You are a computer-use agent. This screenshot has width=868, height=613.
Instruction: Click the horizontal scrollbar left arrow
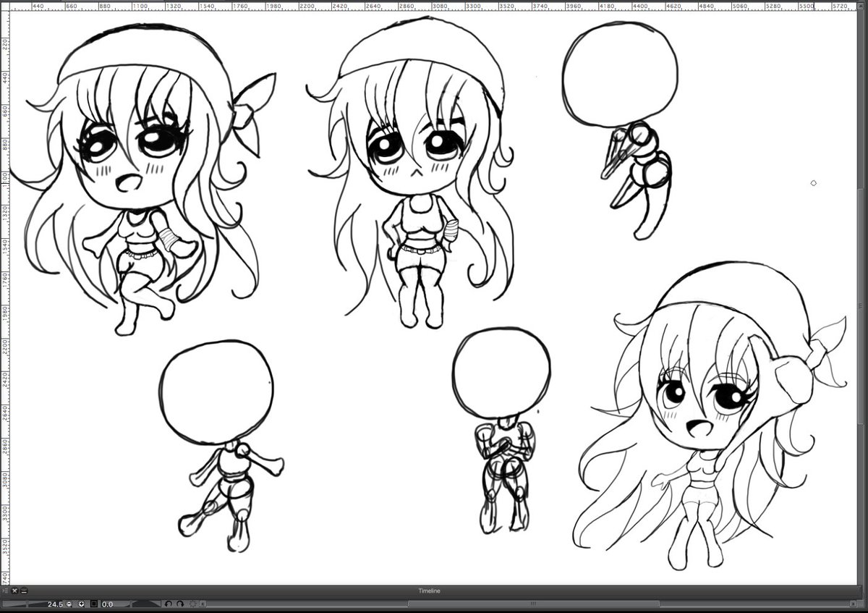tap(203, 604)
